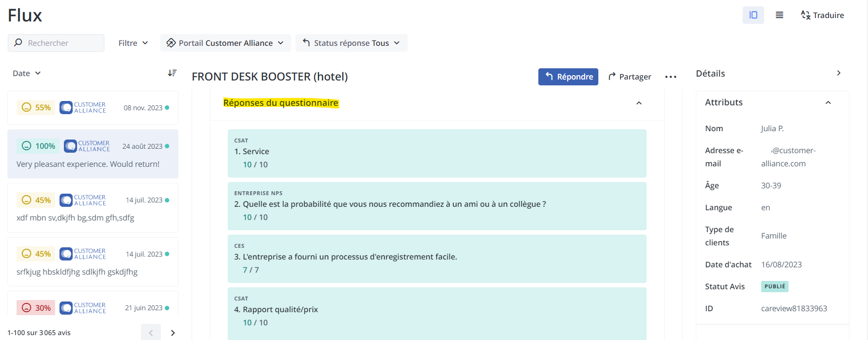
Task: Click the FRONT DESK BOOSTER (hotel) title
Action: click(x=270, y=77)
